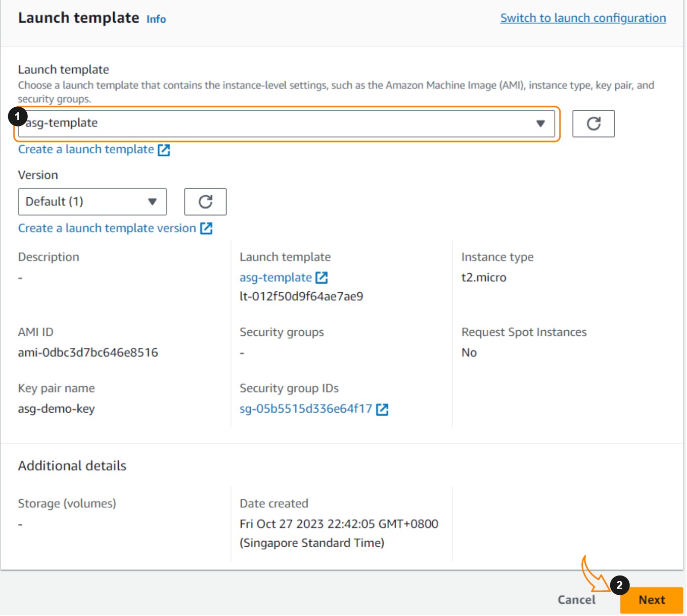Click external link icon next to asg-template
687x616 pixels.
(322, 278)
